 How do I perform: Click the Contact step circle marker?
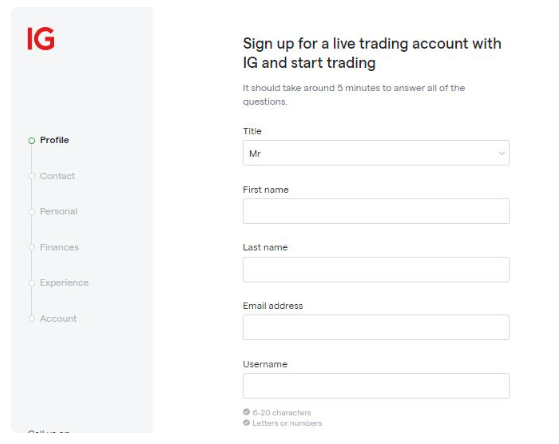[x=32, y=176]
